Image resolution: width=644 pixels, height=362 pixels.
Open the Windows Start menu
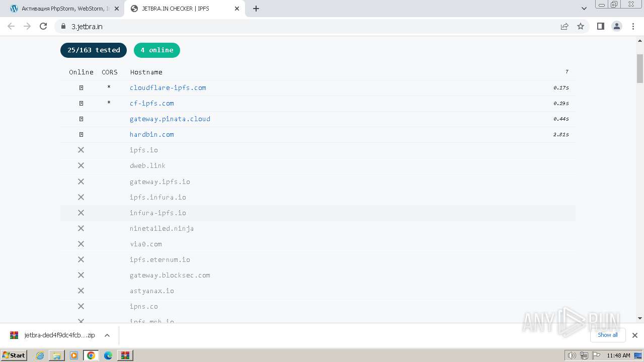pyautogui.click(x=14, y=355)
